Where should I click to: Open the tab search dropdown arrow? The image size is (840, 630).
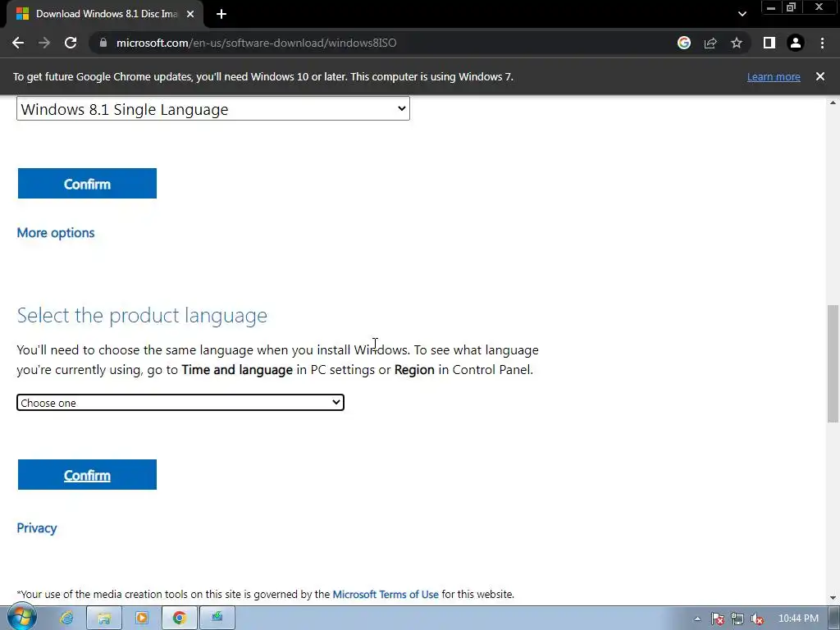pos(742,14)
